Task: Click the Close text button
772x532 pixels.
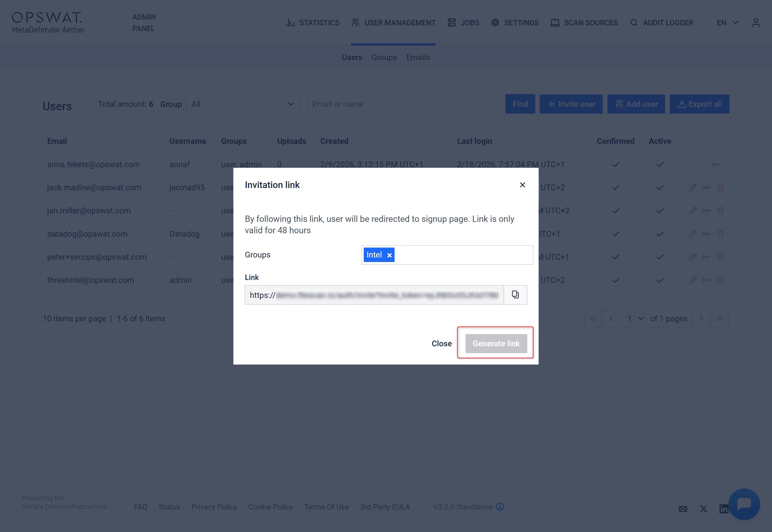Action: click(x=441, y=343)
